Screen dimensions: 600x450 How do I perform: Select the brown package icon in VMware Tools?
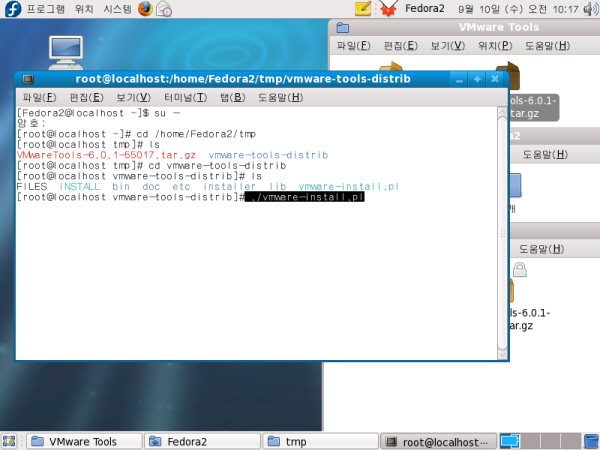pyautogui.click(x=508, y=75)
